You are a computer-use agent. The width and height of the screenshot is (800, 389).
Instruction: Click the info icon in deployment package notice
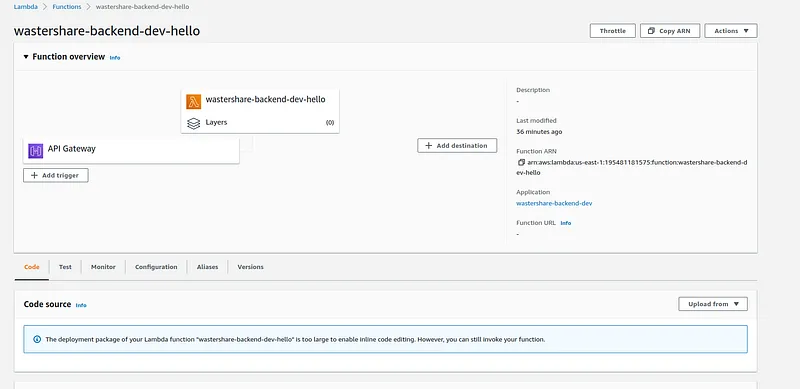37,339
